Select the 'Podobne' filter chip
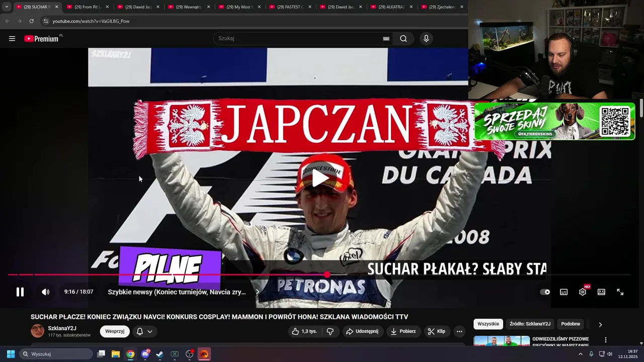This screenshot has width=644, height=362. [571, 324]
